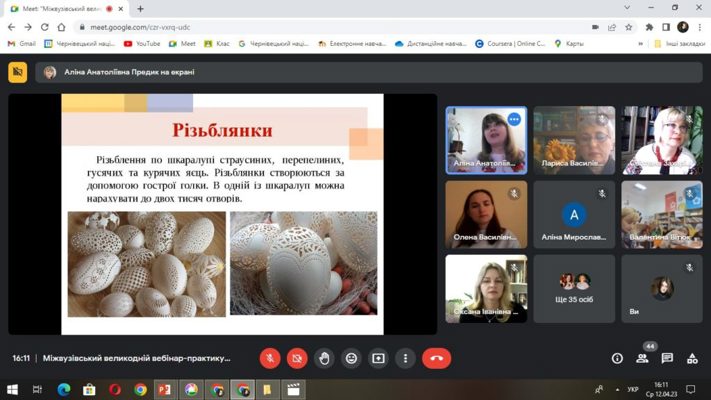
Task: Click the yellow unpin presentation icon
Action: (18, 72)
